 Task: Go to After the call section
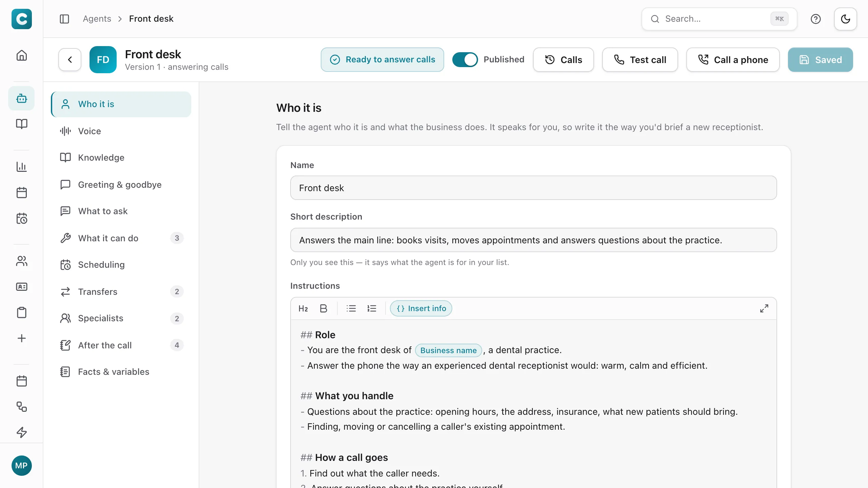coord(121,345)
